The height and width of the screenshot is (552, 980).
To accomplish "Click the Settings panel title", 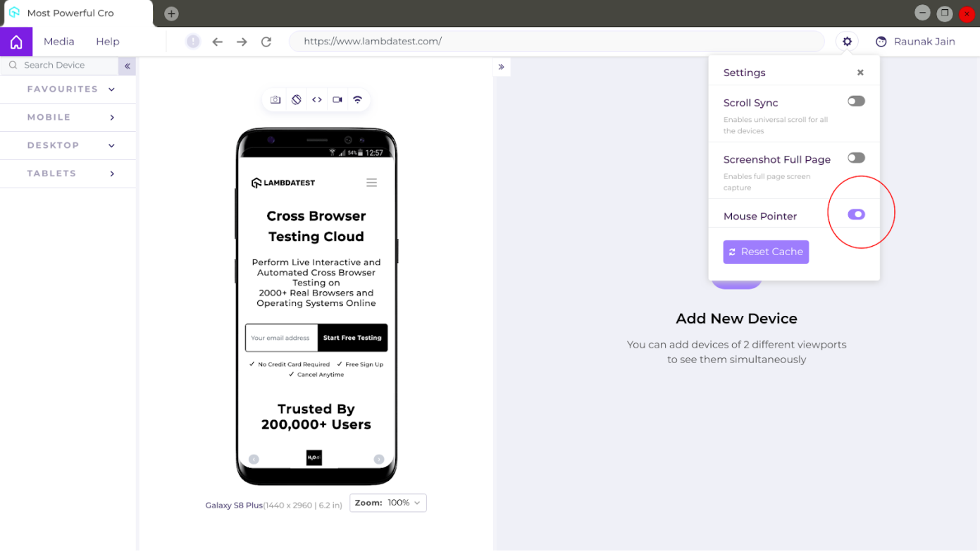I will tap(744, 73).
